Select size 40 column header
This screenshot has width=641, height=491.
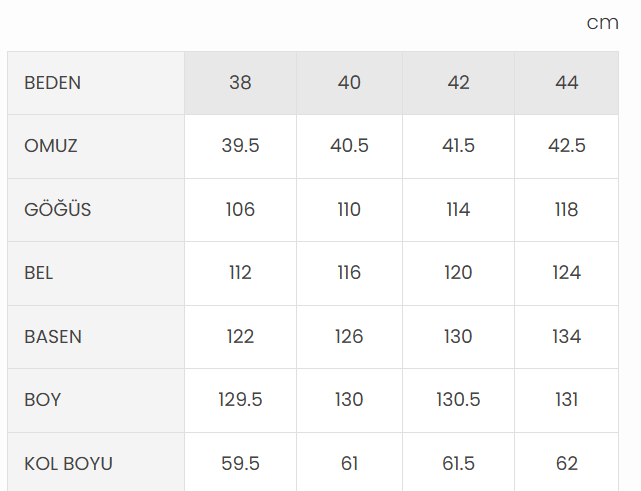349,83
